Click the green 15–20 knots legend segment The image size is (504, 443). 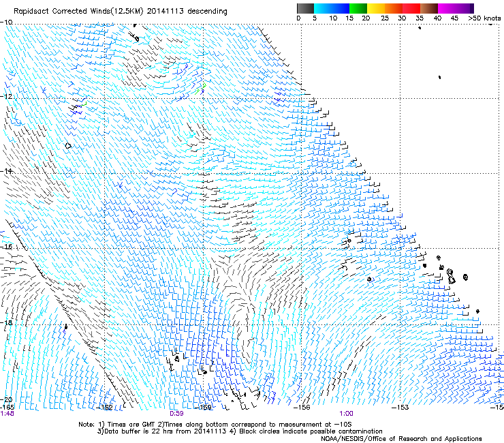pos(358,8)
